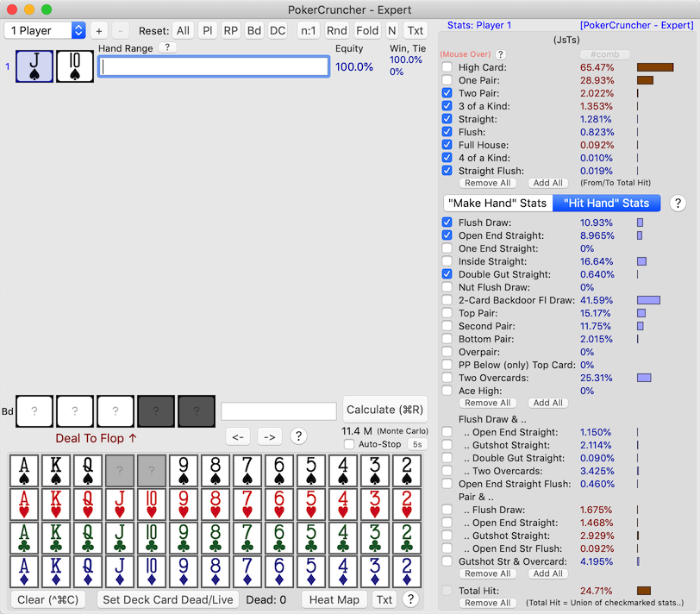
Task: Click the Calculate button
Action: [x=384, y=410]
